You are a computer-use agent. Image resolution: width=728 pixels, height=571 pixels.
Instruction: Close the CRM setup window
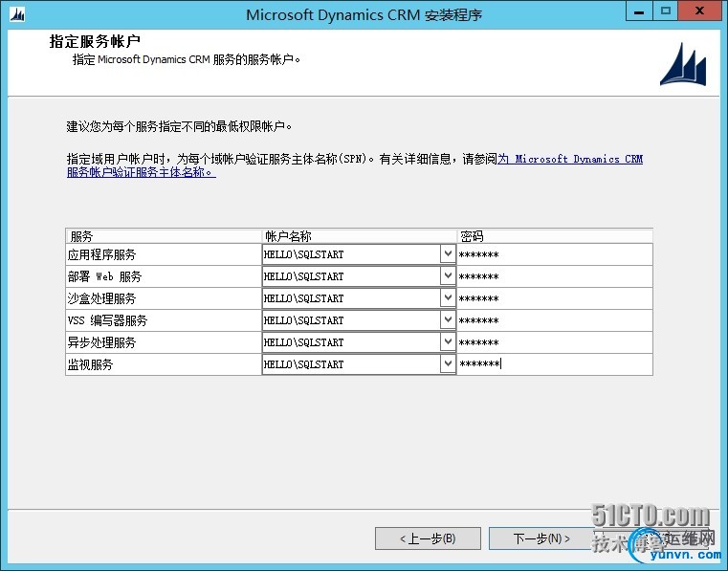[x=699, y=11]
